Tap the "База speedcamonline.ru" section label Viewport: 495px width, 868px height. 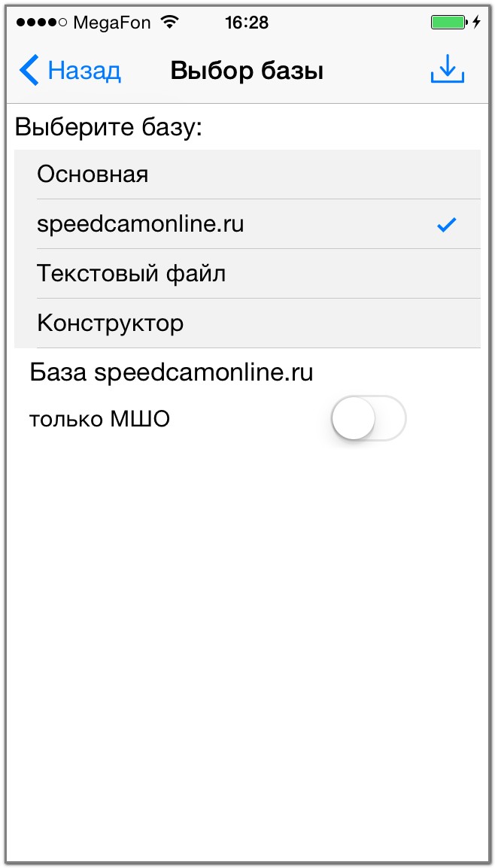171,372
